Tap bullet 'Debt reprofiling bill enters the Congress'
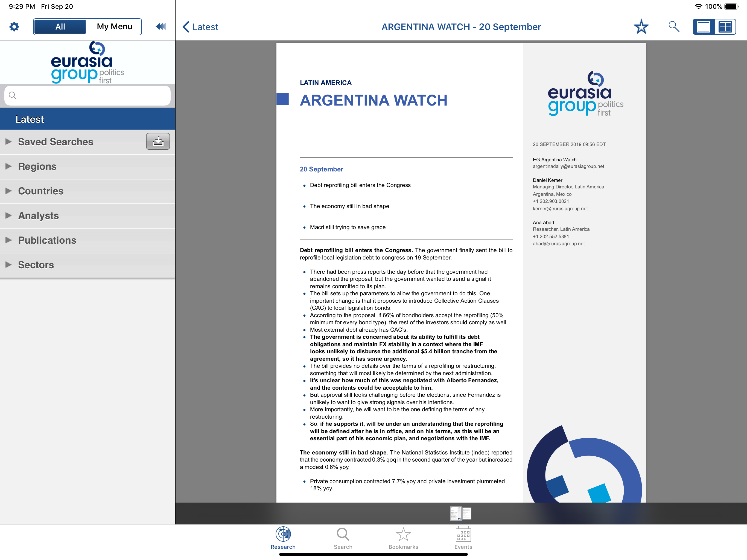The height and width of the screenshot is (560, 747). pyautogui.click(x=360, y=185)
